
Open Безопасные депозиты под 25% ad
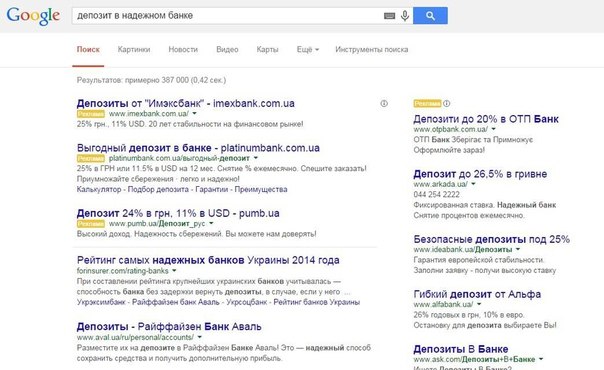point(492,239)
